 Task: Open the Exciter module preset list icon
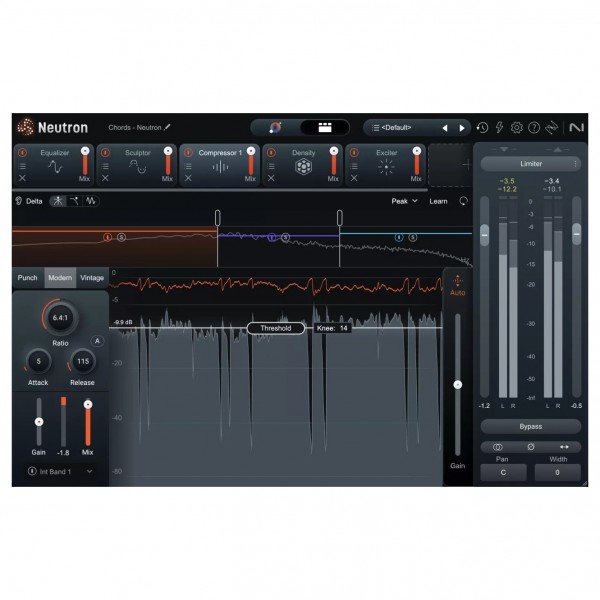354,166
